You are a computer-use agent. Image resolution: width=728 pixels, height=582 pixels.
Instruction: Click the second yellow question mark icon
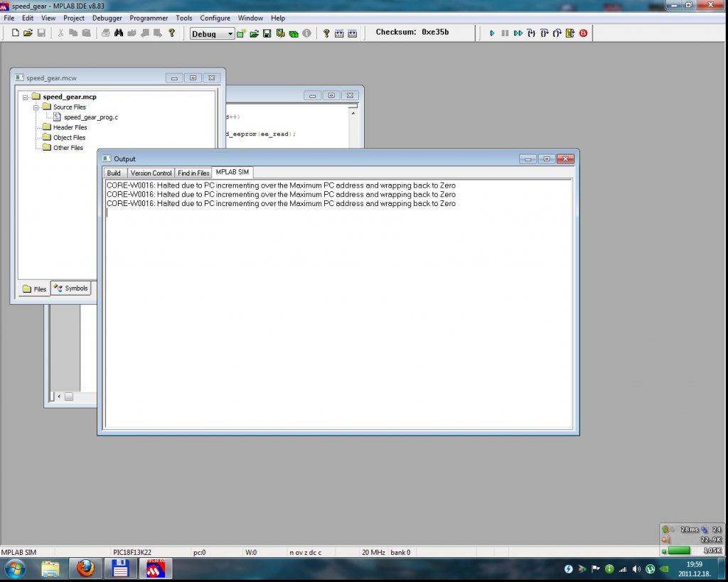(326, 33)
